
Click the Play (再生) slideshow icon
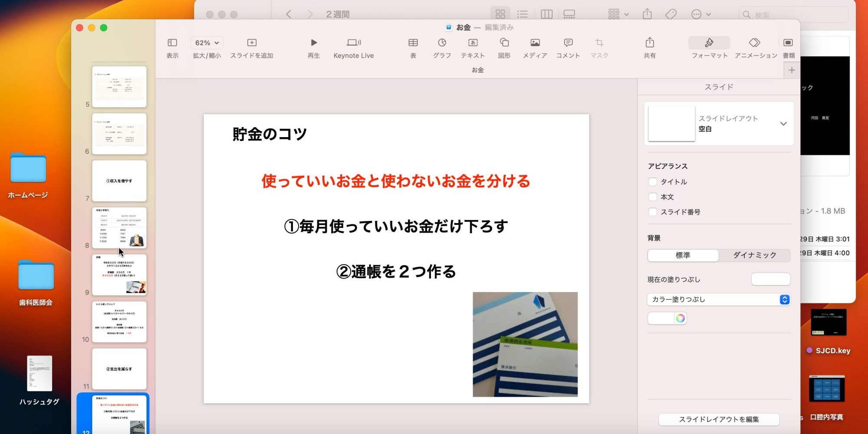313,43
